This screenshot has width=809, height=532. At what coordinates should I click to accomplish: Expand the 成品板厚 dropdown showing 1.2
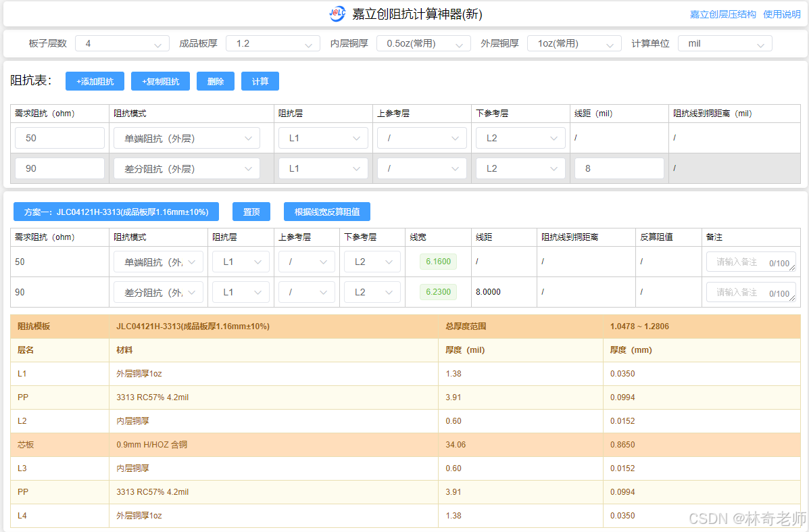click(x=273, y=43)
